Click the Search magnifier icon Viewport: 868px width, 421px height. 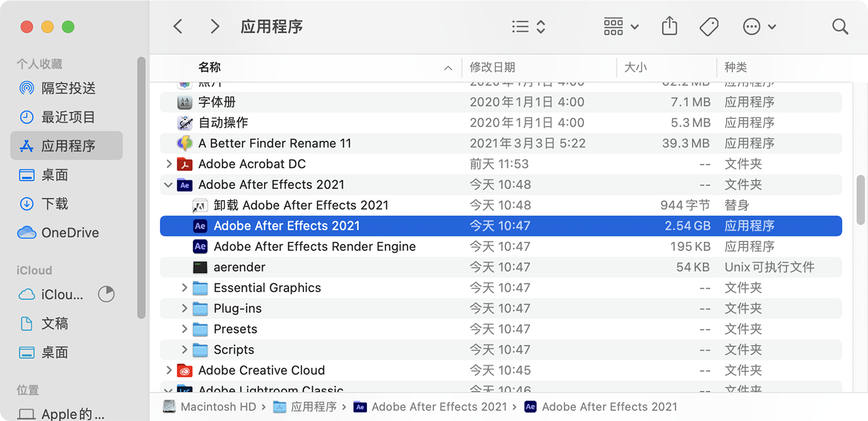click(840, 26)
